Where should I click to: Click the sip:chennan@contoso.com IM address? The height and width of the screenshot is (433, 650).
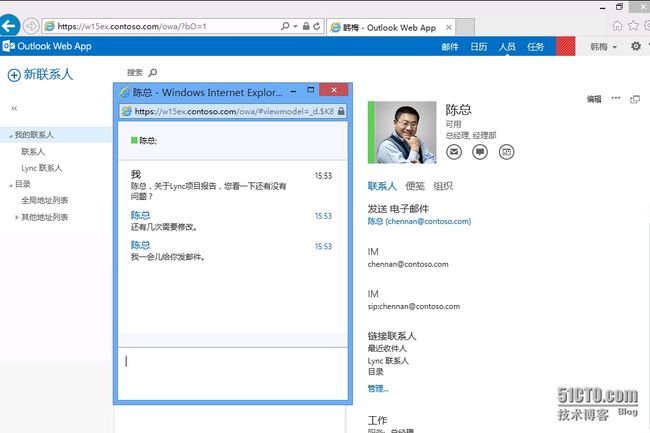pos(414,306)
